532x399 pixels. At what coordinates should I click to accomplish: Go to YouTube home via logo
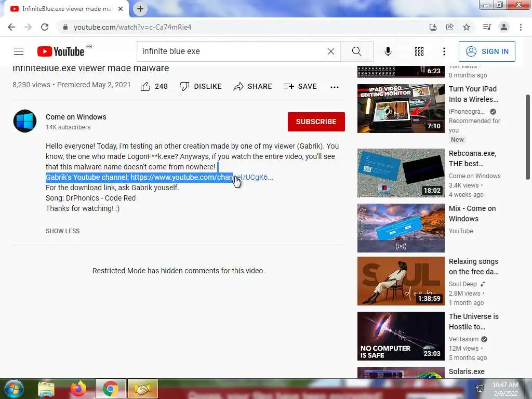tap(61, 51)
